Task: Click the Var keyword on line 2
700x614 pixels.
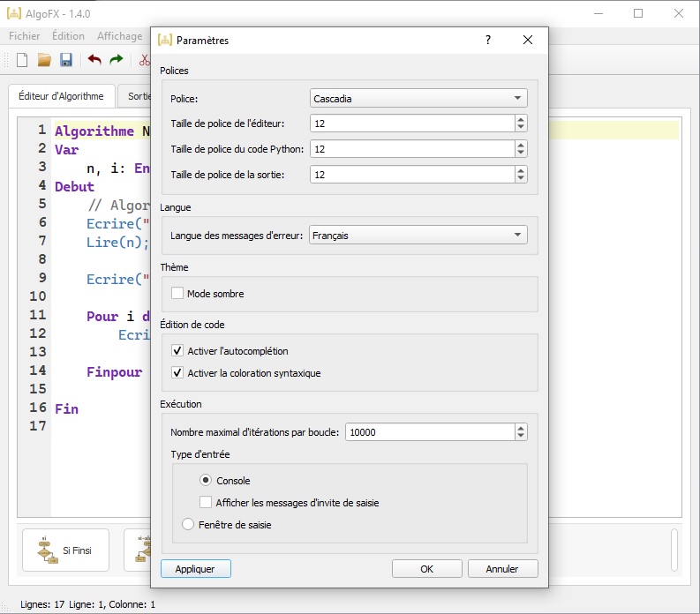Action: coord(66,149)
